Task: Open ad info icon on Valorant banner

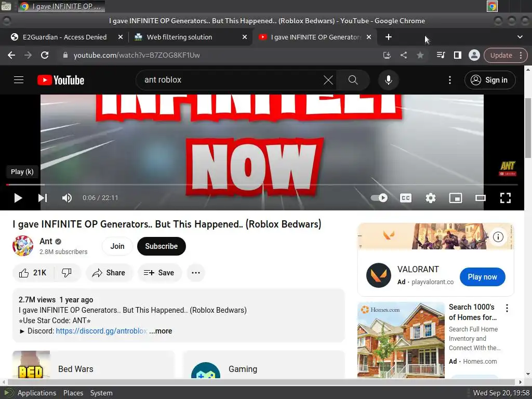Action: point(498,237)
